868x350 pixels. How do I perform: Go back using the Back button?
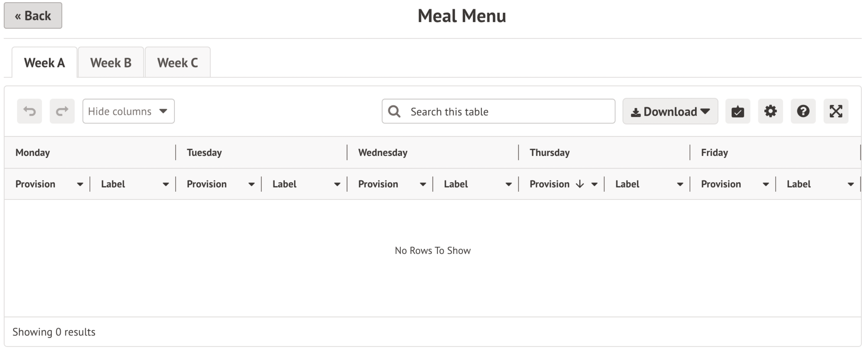33,15
